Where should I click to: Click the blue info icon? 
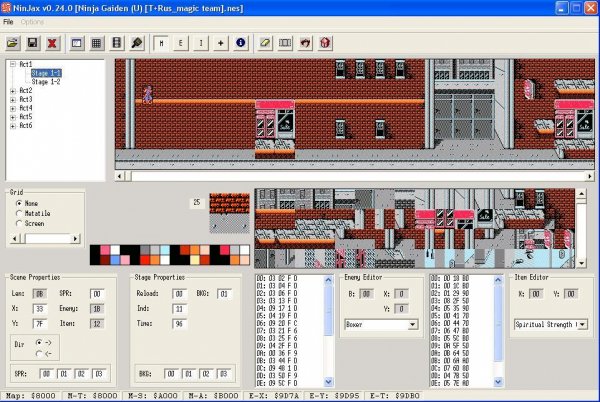(240, 43)
